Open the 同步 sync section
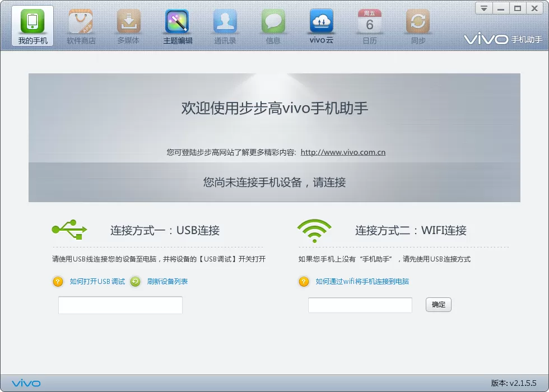Image resolution: width=549 pixels, height=392 pixels. tap(418, 27)
